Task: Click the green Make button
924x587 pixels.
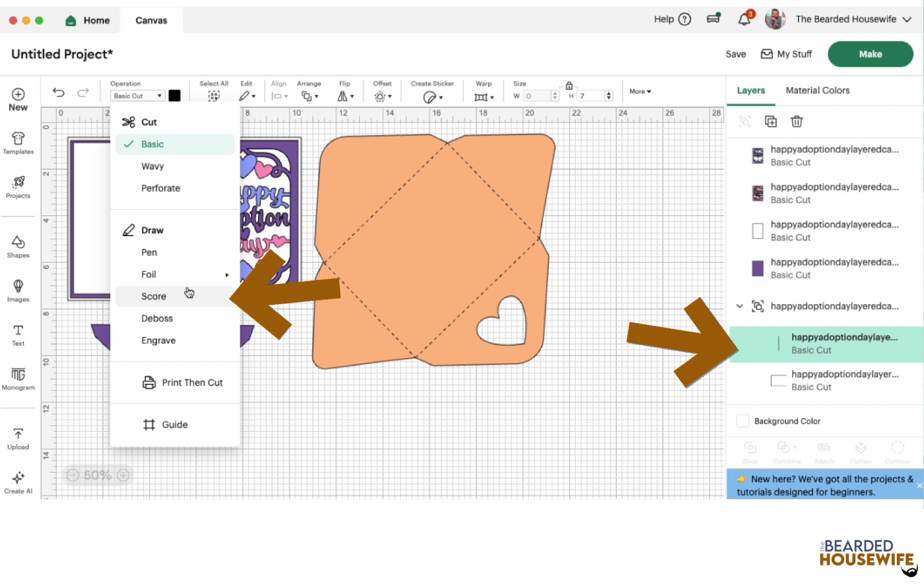Action: pyautogui.click(x=870, y=54)
